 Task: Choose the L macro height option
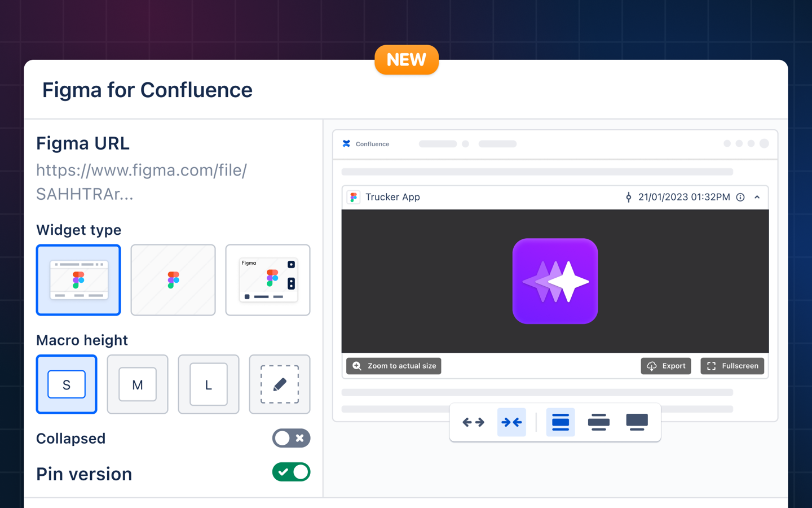[x=209, y=384]
